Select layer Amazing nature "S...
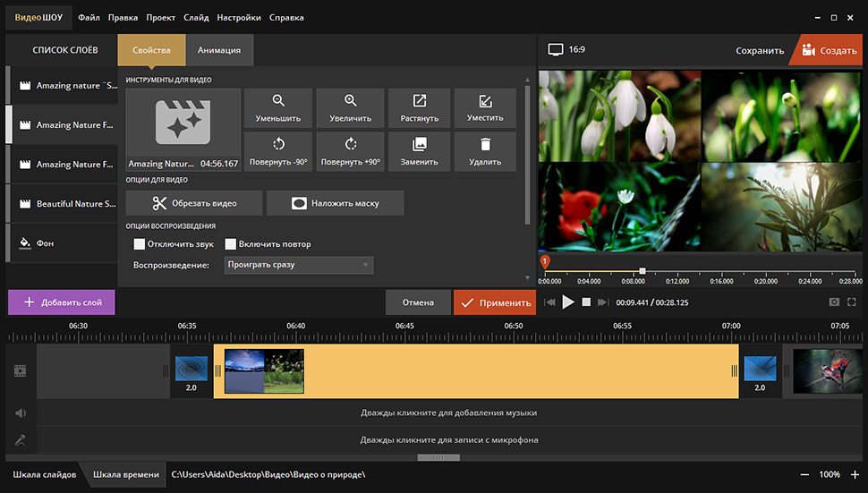Screen dimensions: 868x493 pyautogui.click(x=64, y=85)
